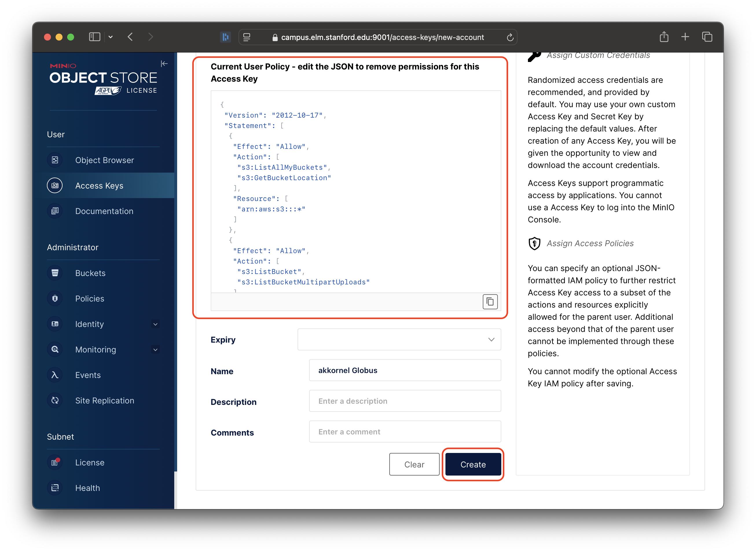Navigate to the Documentation menu entry
Screen dimensions: 756x552
click(104, 211)
